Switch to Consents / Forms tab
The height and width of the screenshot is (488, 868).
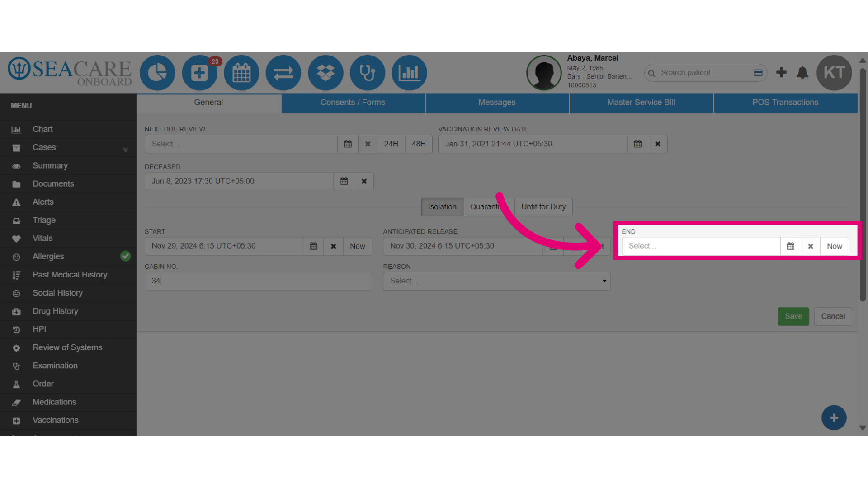(x=353, y=103)
